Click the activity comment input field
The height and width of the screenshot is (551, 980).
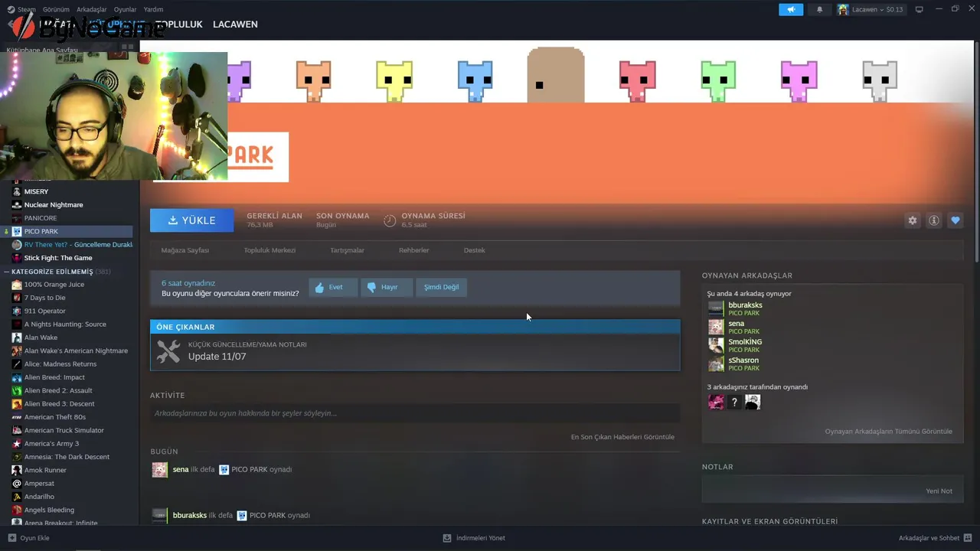tap(415, 413)
